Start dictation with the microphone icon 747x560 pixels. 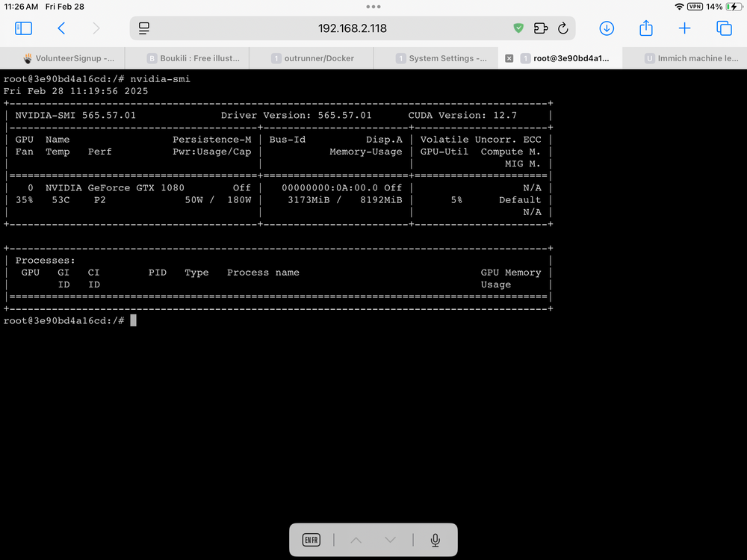435,540
